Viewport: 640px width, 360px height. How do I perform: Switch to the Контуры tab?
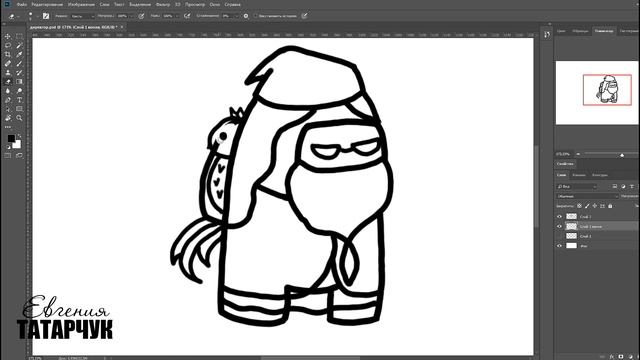click(600, 175)
